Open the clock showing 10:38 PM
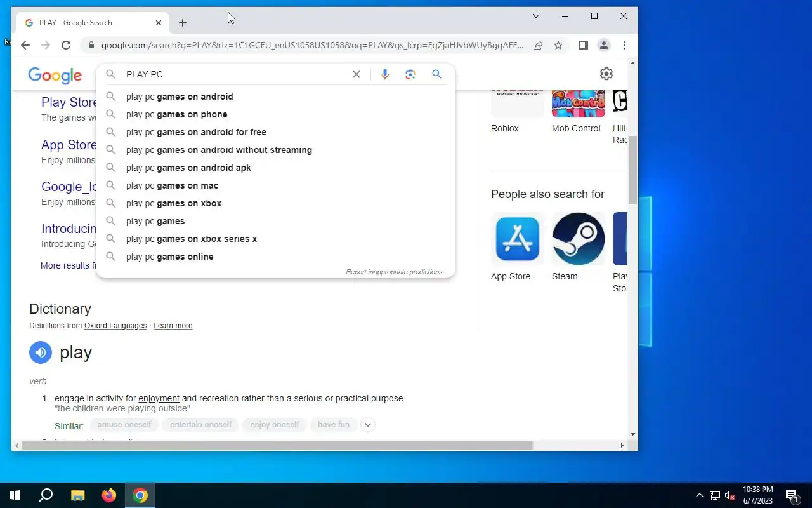 [758, 495]
